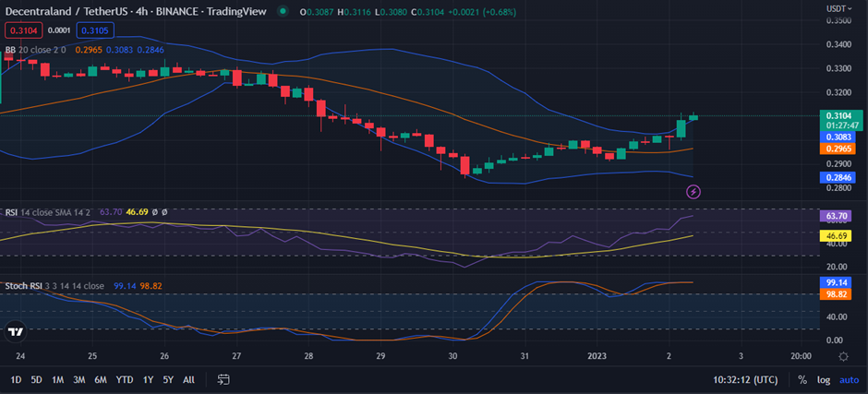868x394 pixels.
Task: Select the 5D time range
Action: pos(37,379)
